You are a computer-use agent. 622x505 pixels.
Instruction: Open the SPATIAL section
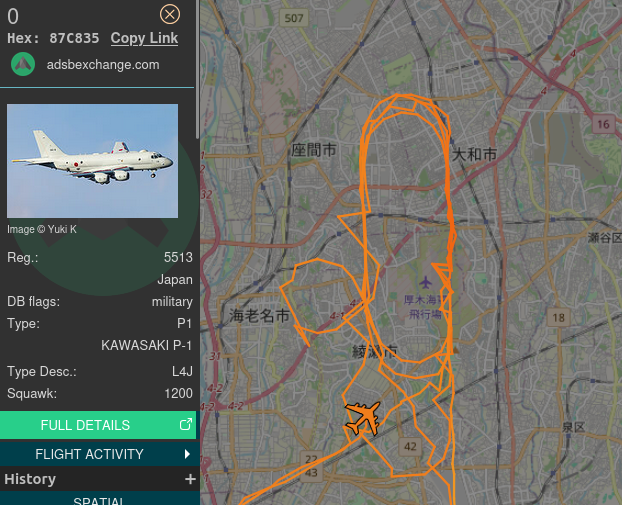point(98,499)
